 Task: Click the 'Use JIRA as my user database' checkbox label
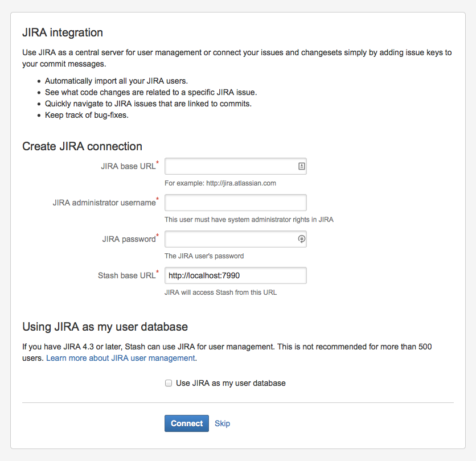[x=231, y=383]
